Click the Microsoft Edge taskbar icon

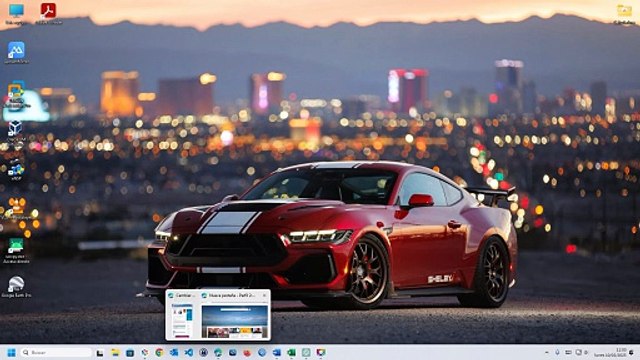coord(218,352)
